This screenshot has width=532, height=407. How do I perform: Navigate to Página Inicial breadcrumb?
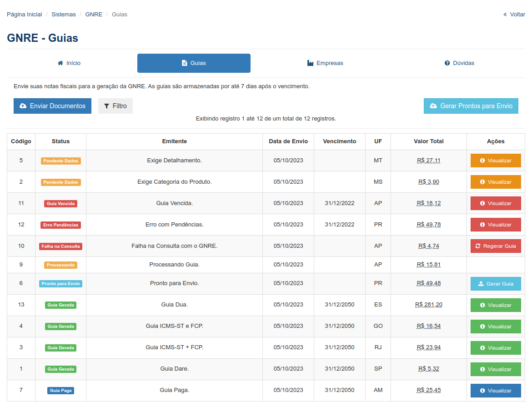pos(25,14)
